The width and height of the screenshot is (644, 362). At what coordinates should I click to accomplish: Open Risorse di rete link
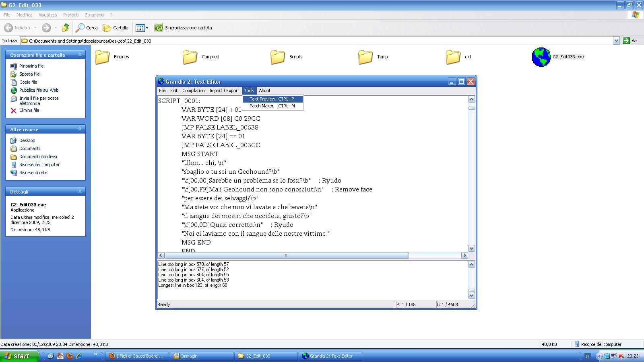pos(33,173)
